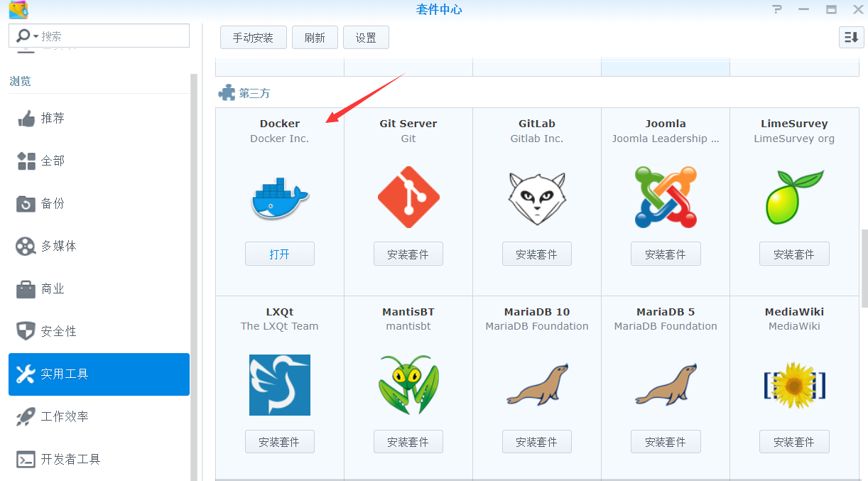
Task: Click the rocket icon beside 工作效率
Action: point(26,416)
